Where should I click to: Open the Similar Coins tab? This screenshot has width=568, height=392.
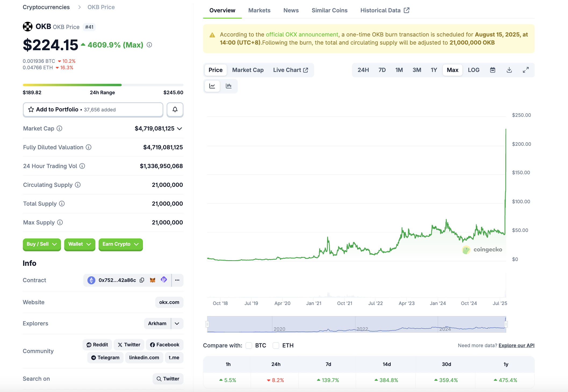[329, 10]
